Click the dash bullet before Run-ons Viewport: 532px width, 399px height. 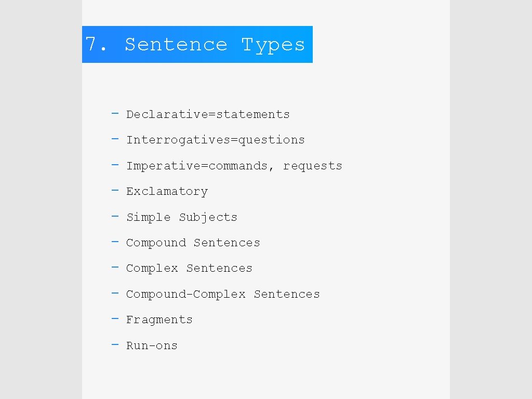pyautogui.click(x=115, y=345)
